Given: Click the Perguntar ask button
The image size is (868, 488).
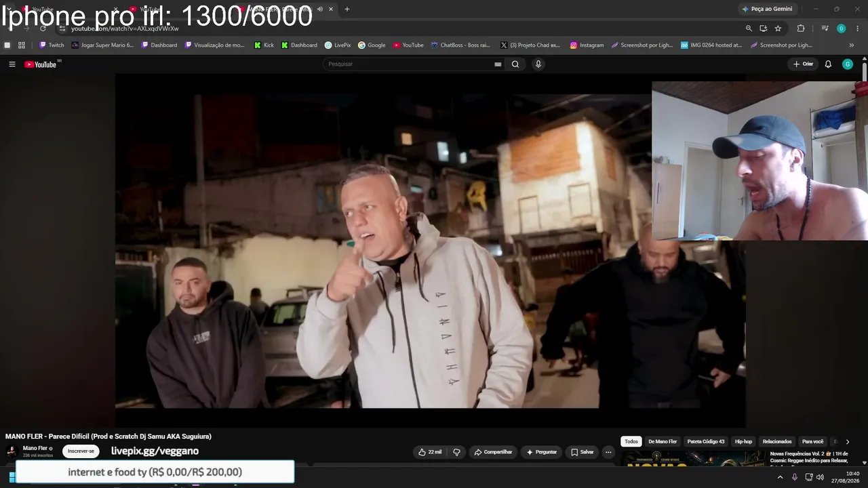Looking at the screenshot, I should [x=542, y=452].
